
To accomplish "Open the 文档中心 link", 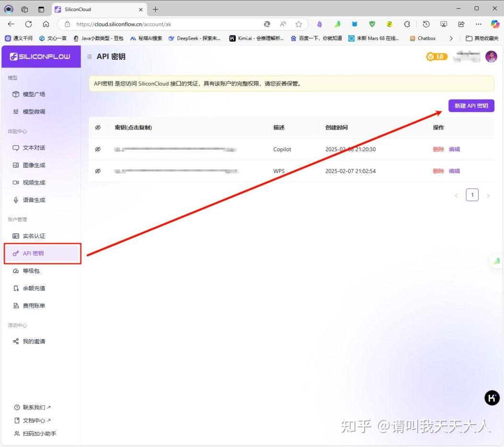I will pyautogui.click(x=33, y=420).
